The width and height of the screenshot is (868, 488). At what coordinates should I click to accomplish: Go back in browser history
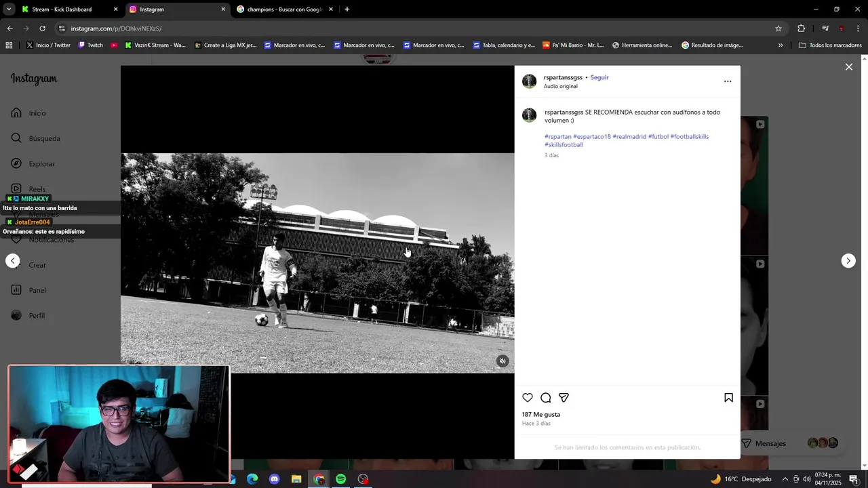9,28
